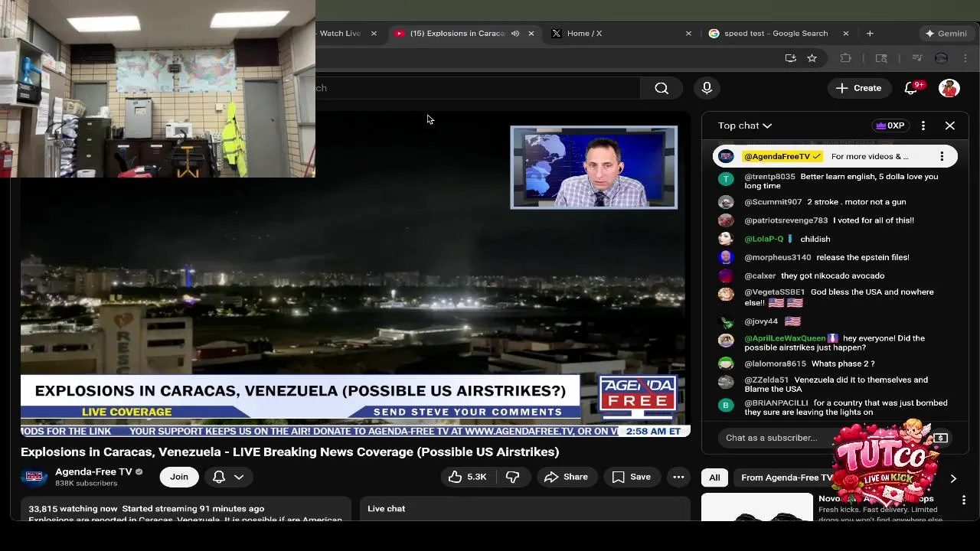Click the @Scummit907 chat username
The image size is (980, 551).
(x=773, y=202)
